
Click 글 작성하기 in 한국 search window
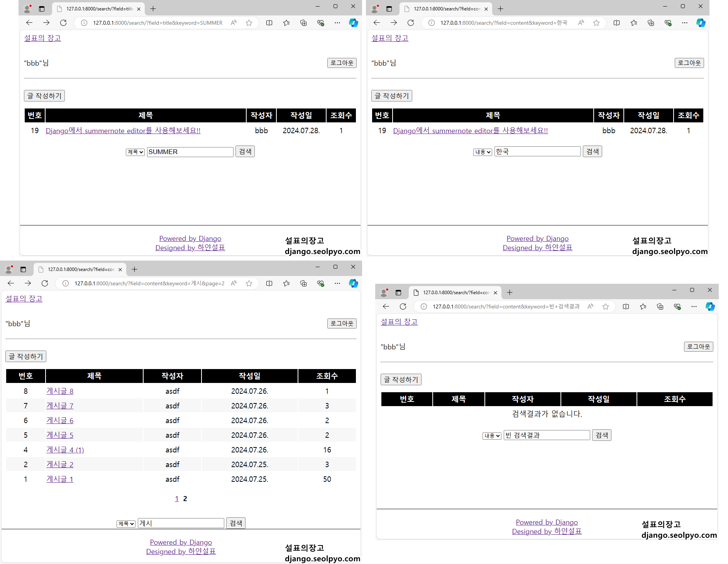pos(391,96)
